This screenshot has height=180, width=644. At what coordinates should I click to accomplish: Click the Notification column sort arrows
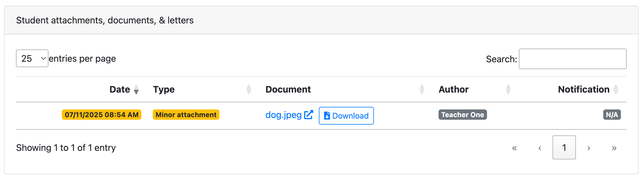click(x=616, y=89)
